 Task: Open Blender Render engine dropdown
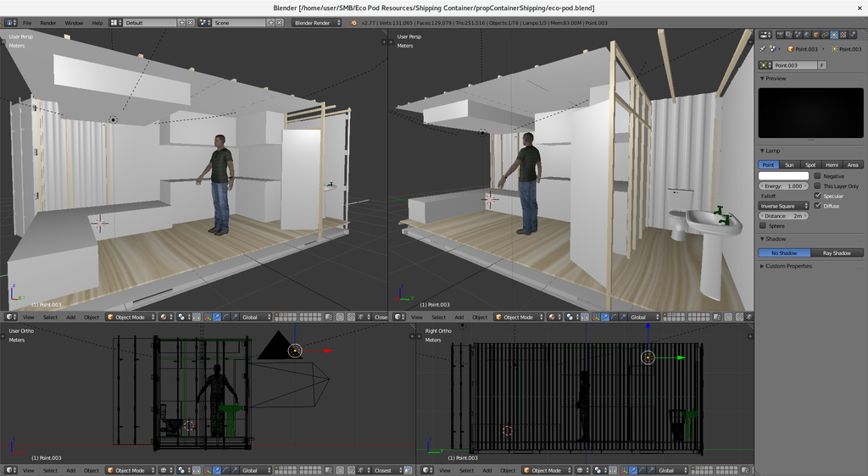pos(317,23)
